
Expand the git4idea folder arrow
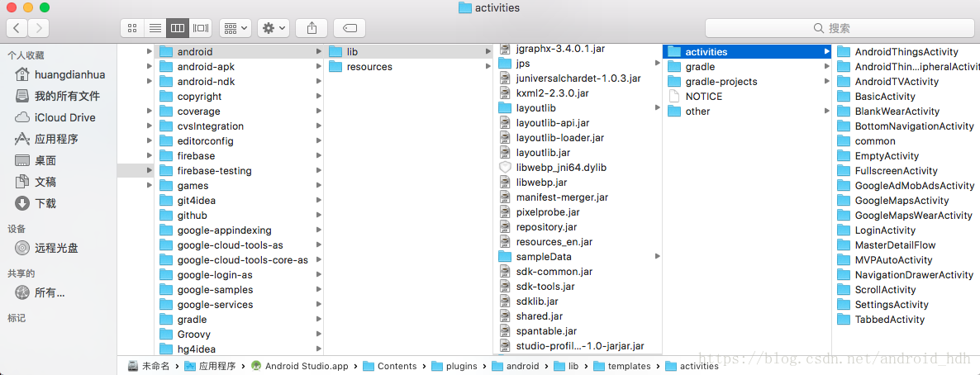(x=319, y=201)
